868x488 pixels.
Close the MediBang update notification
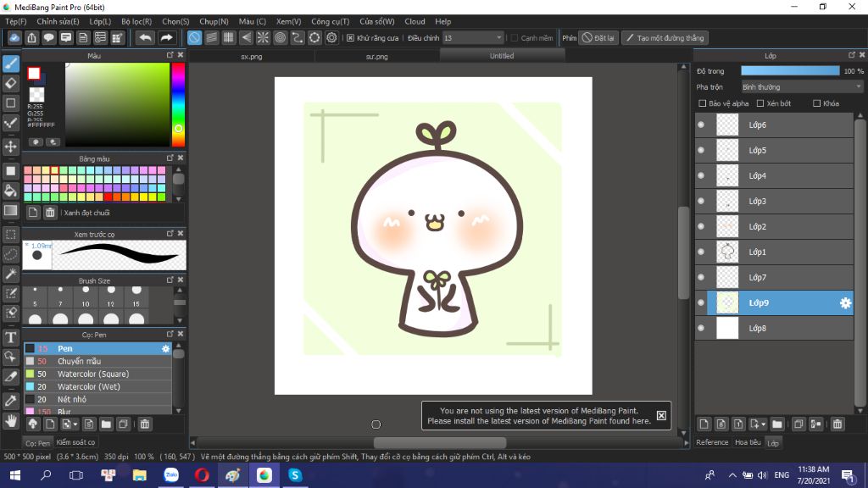[661, 415]
